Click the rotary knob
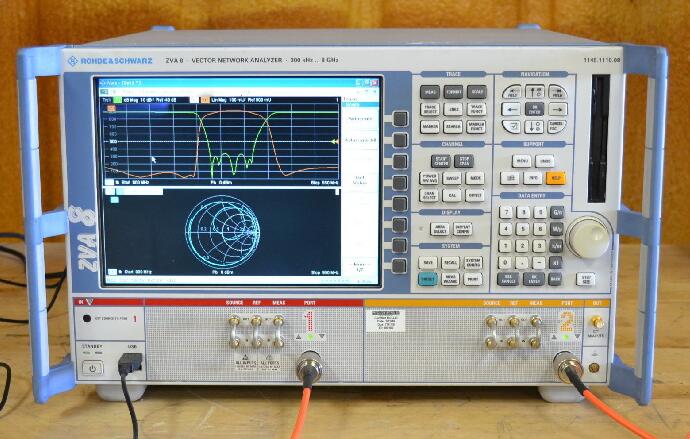This screenshot has width=690, height=439. click(589, 238)
